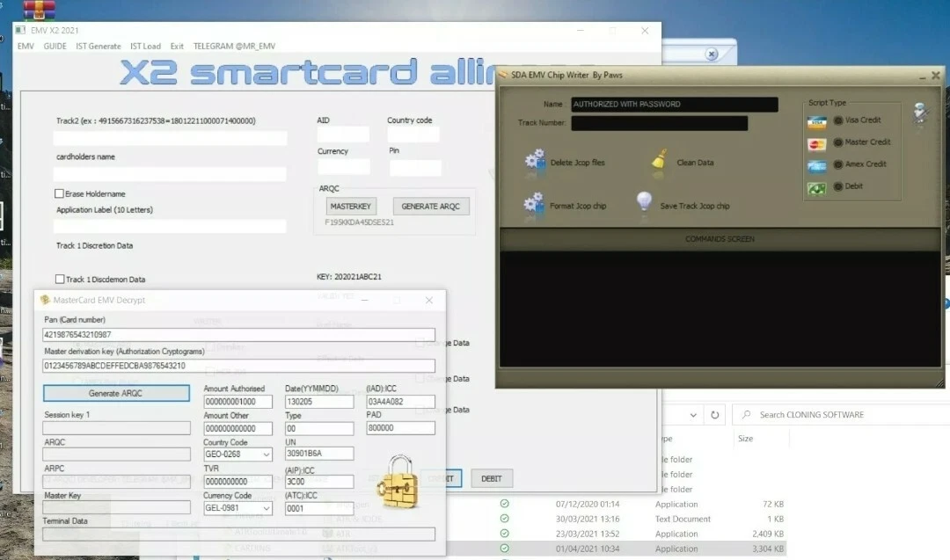Open the Country Code GEO-0268 dropdown
Viewport: 950px width, 560px height.
(266, 455)
